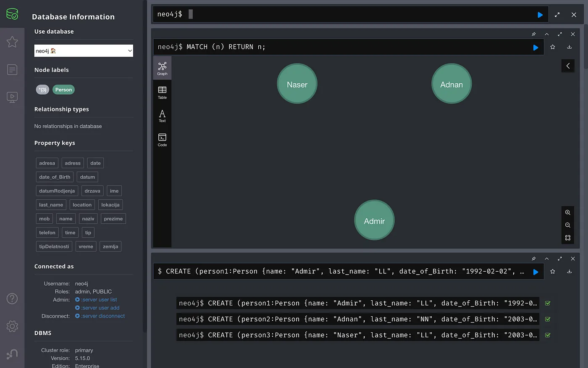The image size is (588, 368).
Task: Open Neo4j Browser Guides in the sidebar
Action: 12,97
